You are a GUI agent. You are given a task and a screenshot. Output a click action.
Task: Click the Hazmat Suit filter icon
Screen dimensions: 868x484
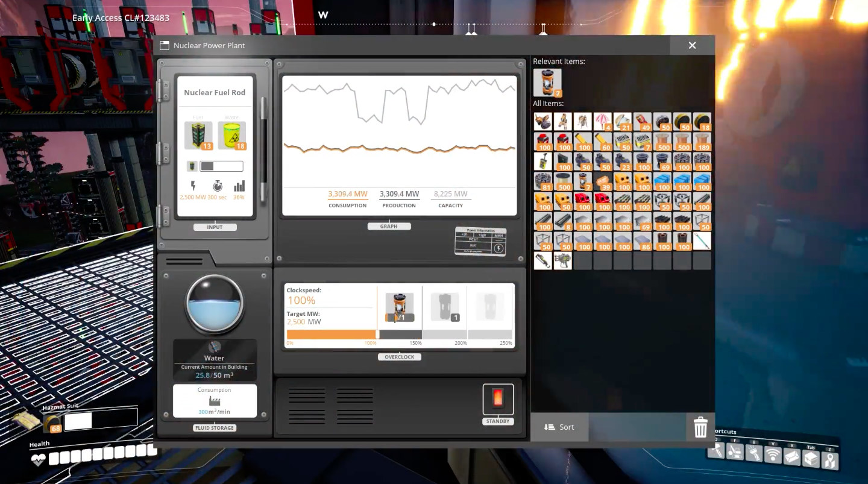pos(52,424)
